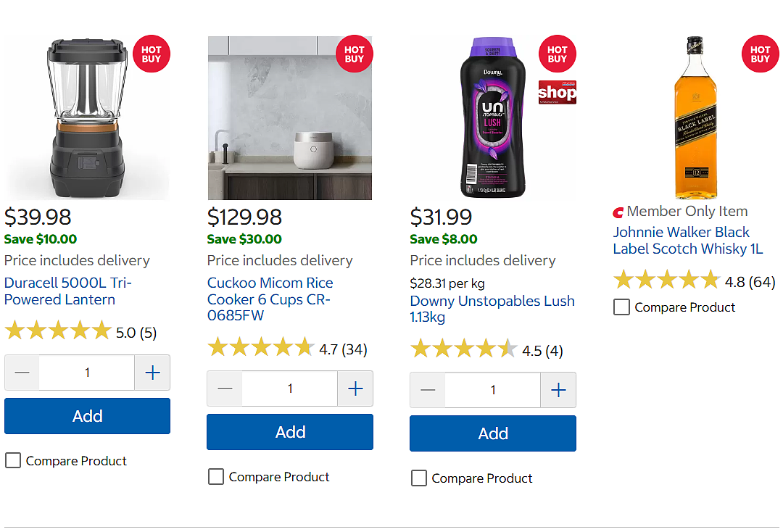This screenshot has width=783, height=532.
Task: Decrease quantity for Duracell lantern
Action: [x=22, y=373]
